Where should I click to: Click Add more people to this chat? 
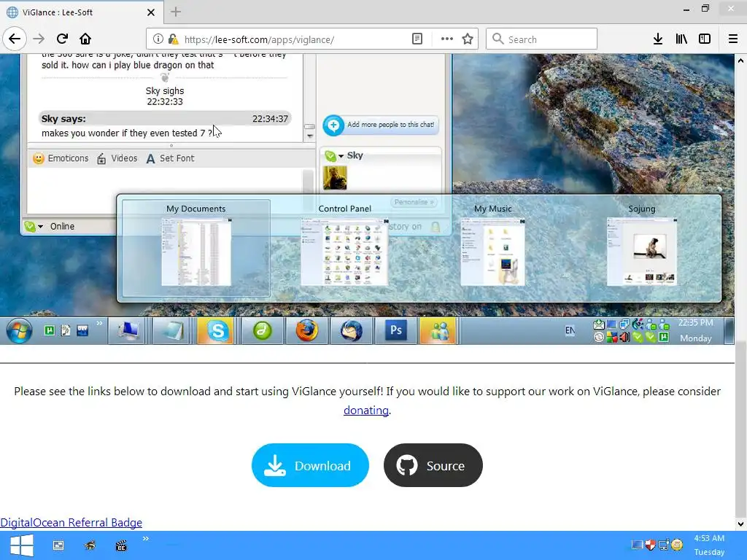tap(381, 125)
